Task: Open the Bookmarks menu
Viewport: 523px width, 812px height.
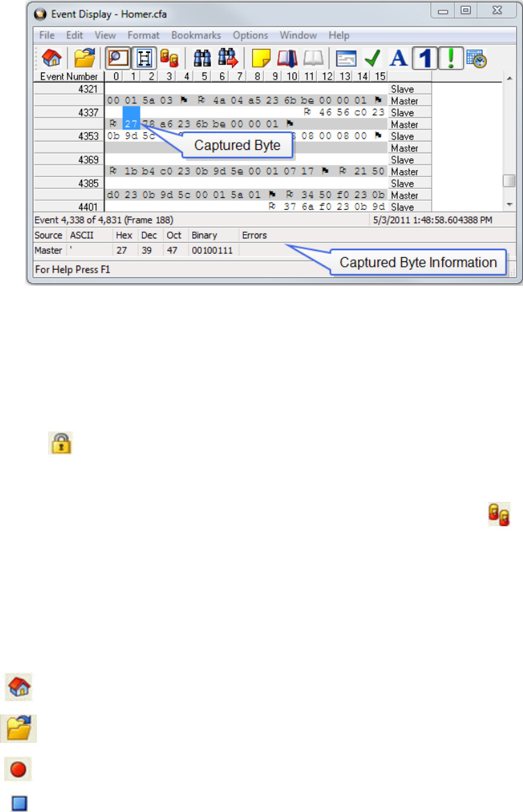Action: coord(196,35)
